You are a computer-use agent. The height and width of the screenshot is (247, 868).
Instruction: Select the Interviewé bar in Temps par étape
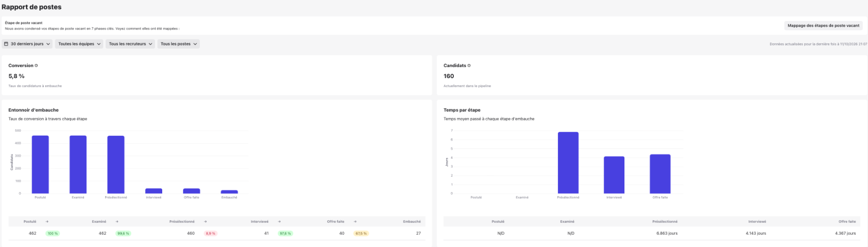614,175
